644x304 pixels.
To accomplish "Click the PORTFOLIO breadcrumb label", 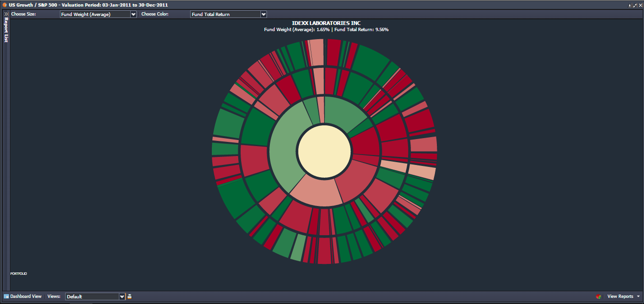I will pos(19,273).
